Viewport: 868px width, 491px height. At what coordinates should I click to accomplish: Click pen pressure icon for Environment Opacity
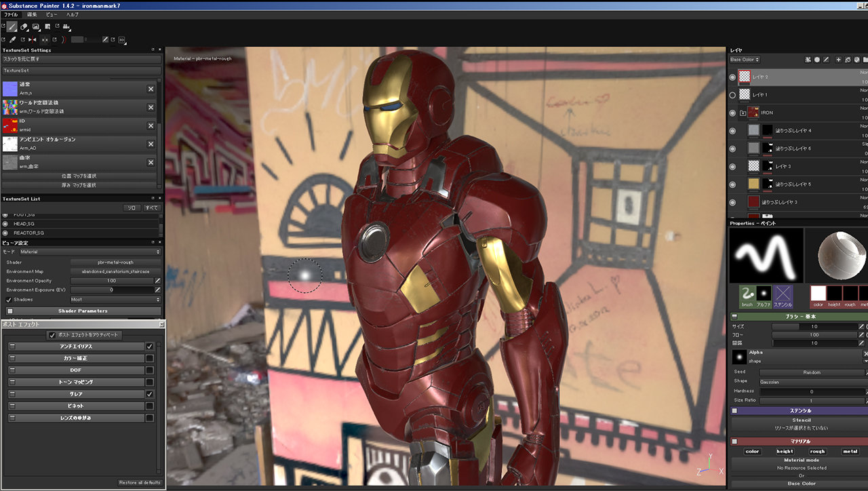(x=157, y=281)
